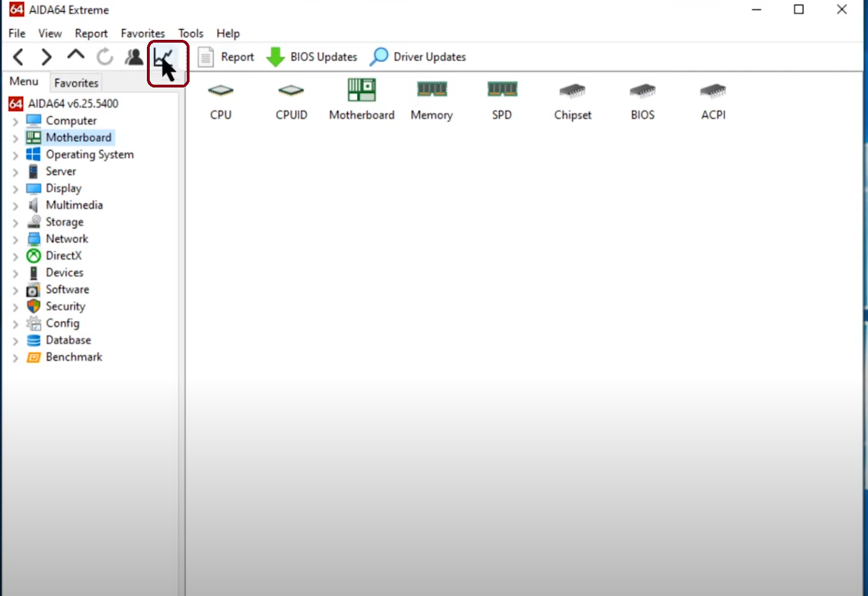Open the Favorites menu in menu bar
Image resolution: width=868 pixels, height=596 pixels.
coord(143,34)
